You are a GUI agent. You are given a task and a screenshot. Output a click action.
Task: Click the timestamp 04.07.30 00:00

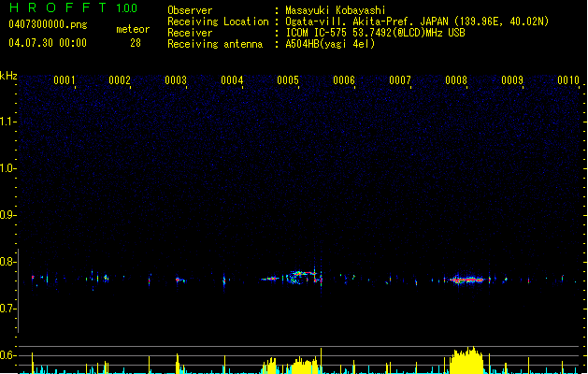(x=48, y=43)
